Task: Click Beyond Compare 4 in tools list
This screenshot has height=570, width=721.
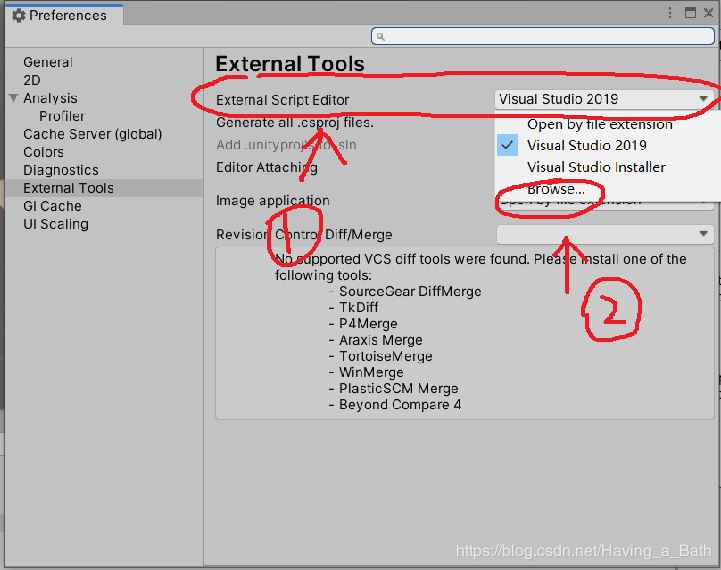Action: coord(400,405)
